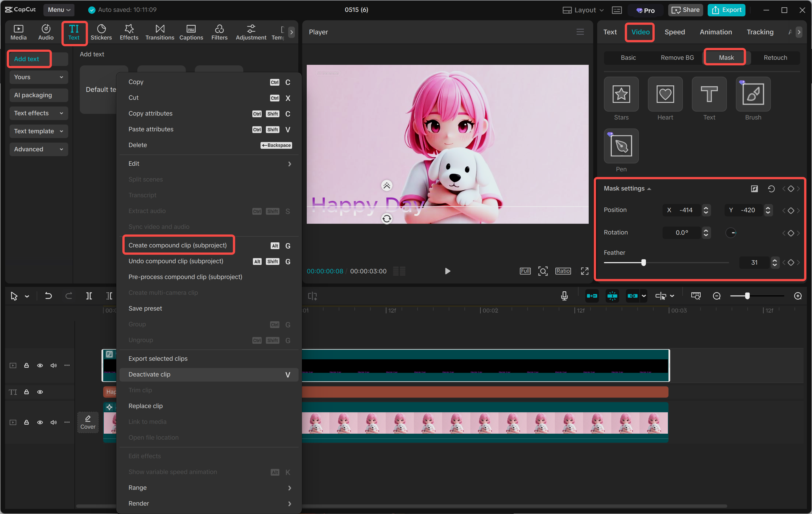Reset mask settings with the reset icon
This screenshot has height=514, width=812.
point(771,189)
